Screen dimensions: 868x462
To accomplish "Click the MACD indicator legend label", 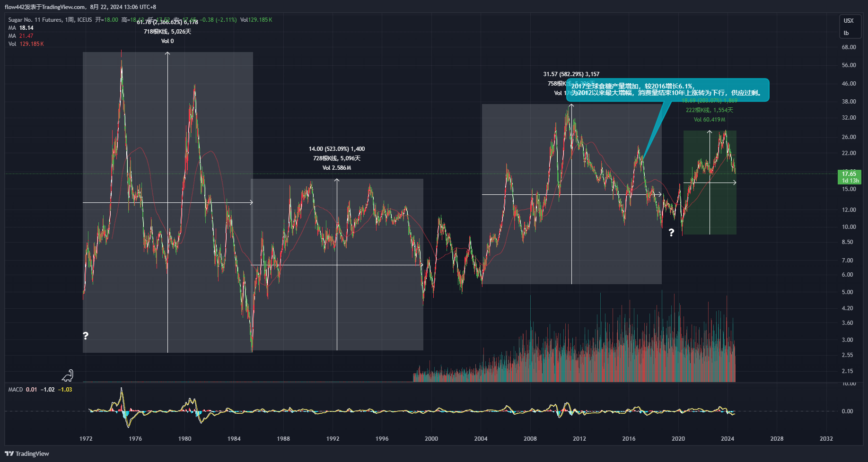I will click(16, 390).
